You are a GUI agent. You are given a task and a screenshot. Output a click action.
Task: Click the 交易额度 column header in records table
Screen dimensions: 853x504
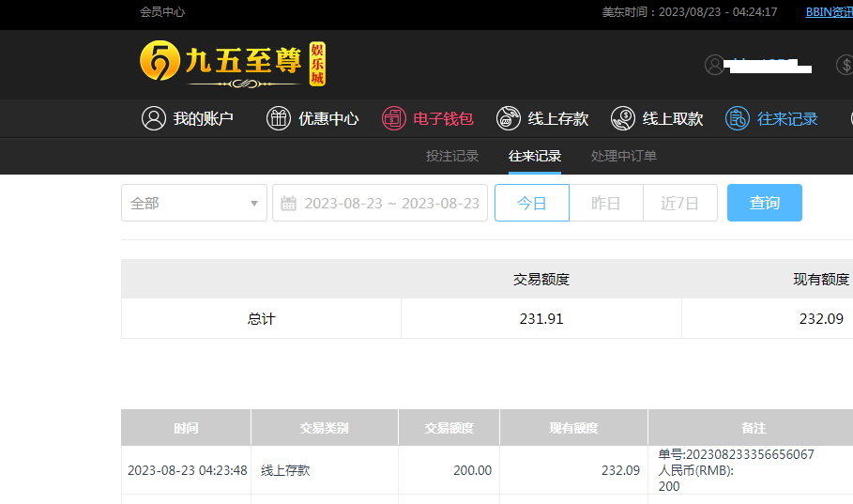click(x=449, y=428)
